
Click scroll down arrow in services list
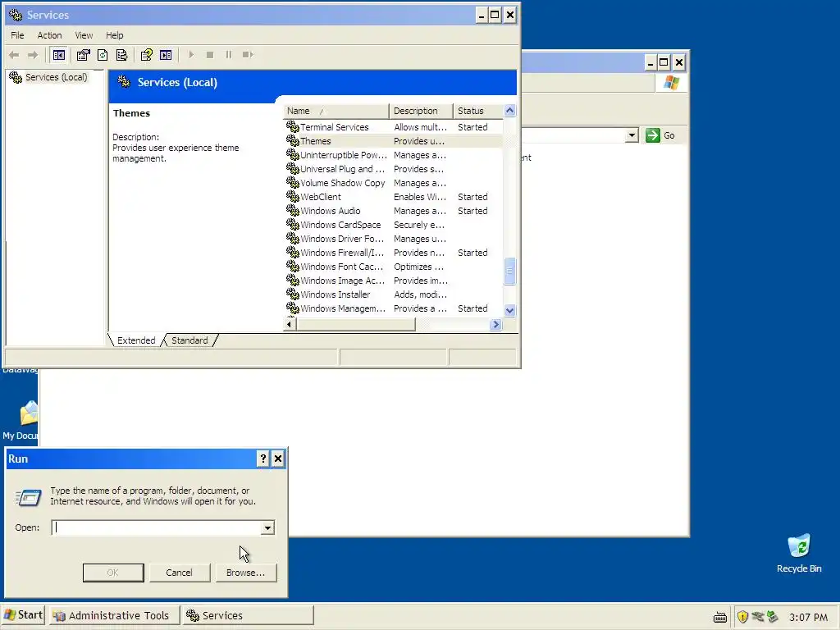[509, 310]
